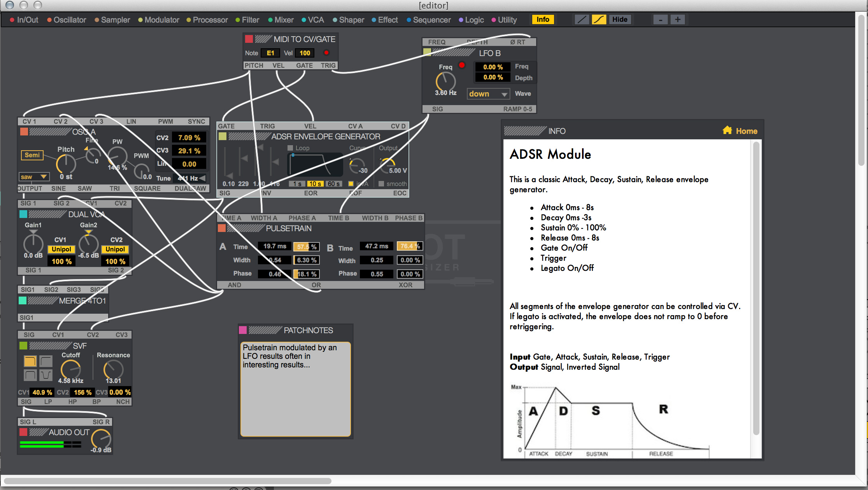Select the curved cable style icon
The width and height of the screenshot is (868, 490).
tap(599, 19)
